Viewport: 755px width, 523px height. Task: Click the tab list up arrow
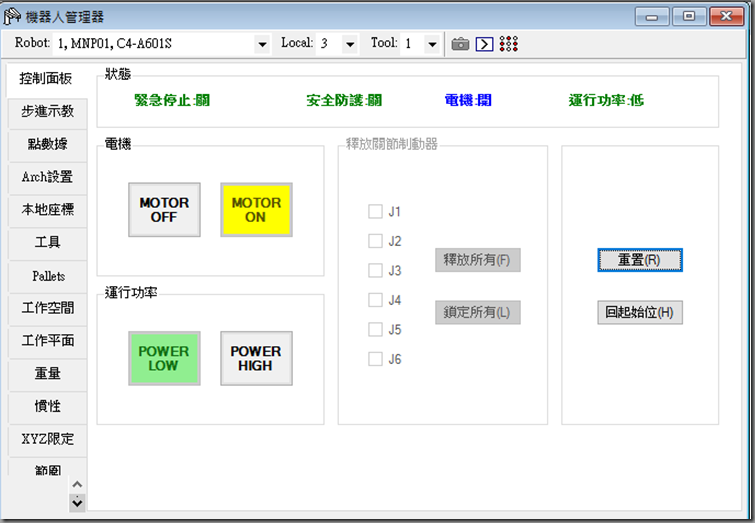click(77, 484)
